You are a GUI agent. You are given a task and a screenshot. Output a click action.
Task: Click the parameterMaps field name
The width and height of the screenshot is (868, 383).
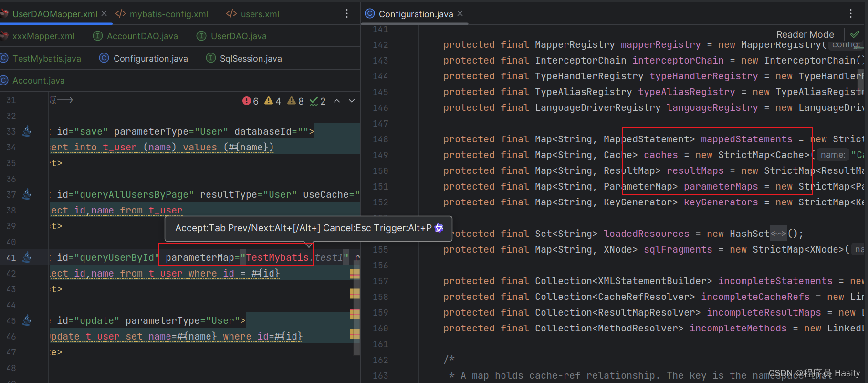click(721, 187)
